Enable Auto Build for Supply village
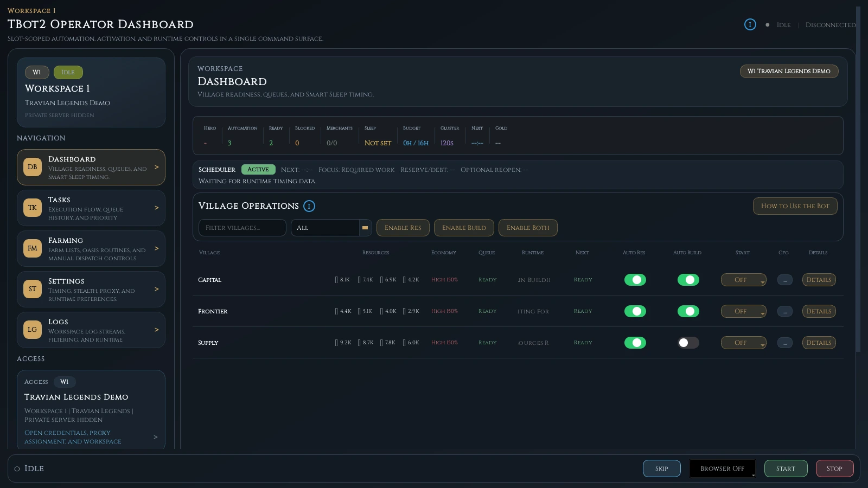Viewport: 868px width, 488px height. pyautogui.click(x=688, y=343)
